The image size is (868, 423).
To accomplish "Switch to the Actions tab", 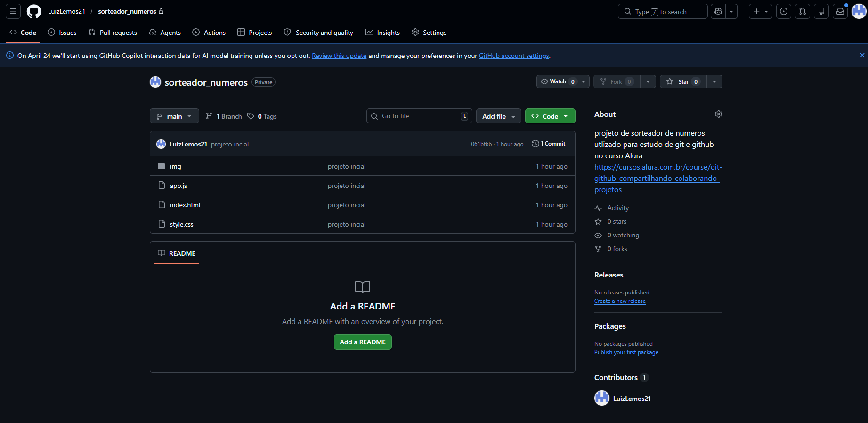I will click(x=209, y=33).
